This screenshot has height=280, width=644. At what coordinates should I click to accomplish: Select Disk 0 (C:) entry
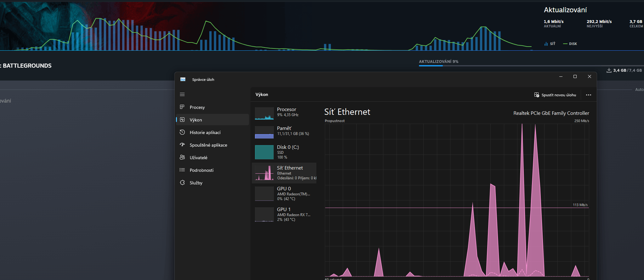[x=284, y=152]
